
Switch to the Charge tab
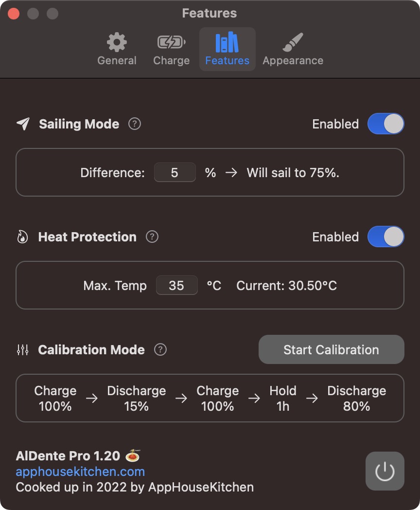point(171,50)
